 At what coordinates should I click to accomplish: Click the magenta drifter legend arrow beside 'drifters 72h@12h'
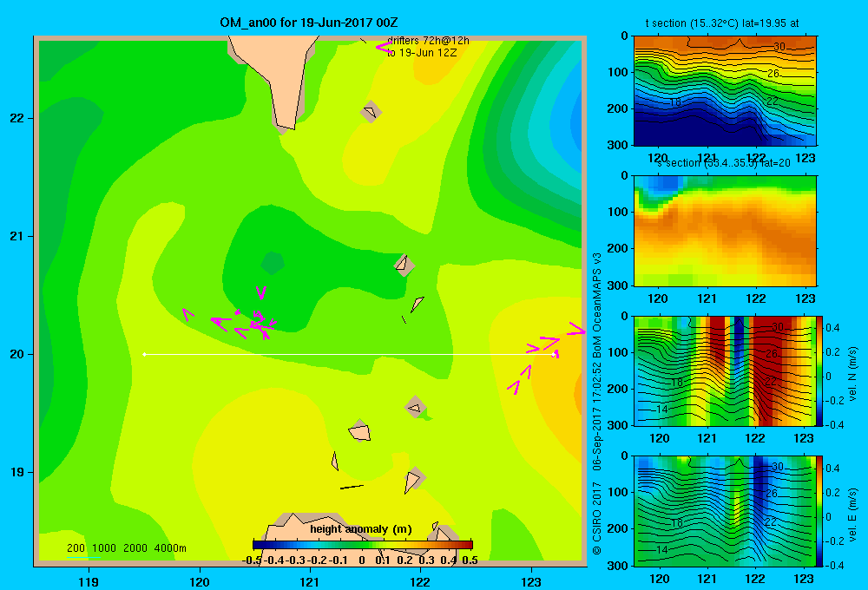383,48
